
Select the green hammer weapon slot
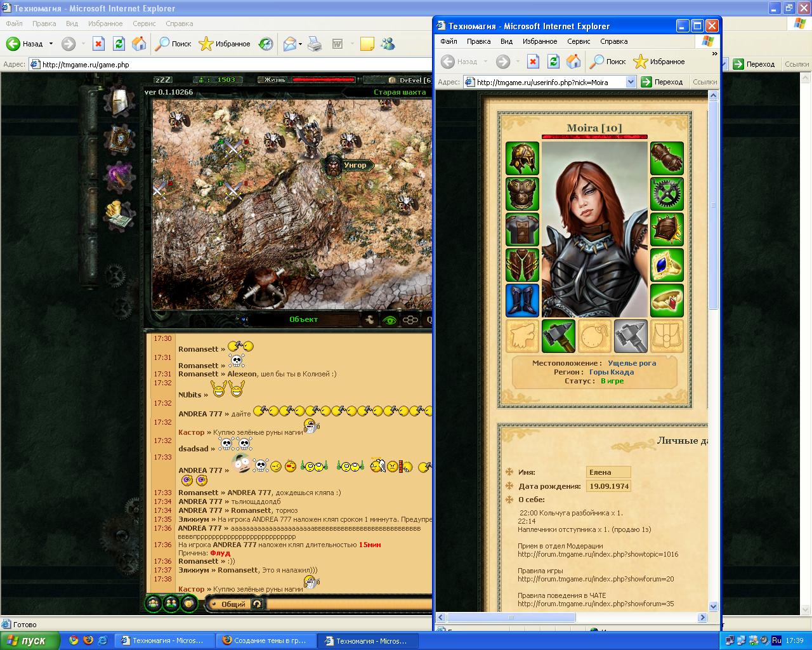558,336
